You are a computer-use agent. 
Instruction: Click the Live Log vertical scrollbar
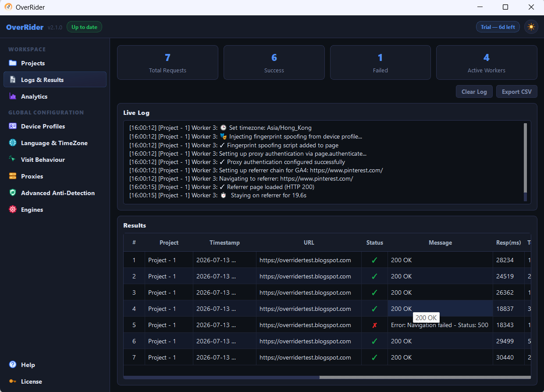click(526, 162)
